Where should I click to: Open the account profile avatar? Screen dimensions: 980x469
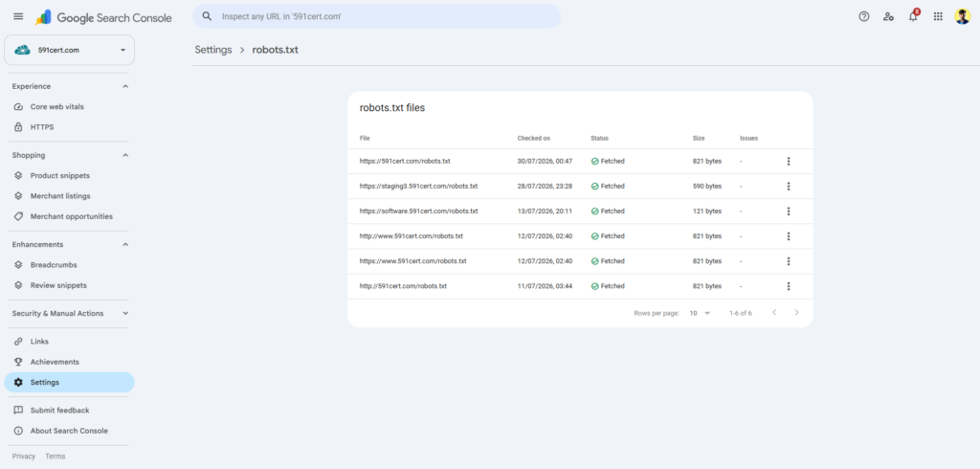click(x=962, y=17)
